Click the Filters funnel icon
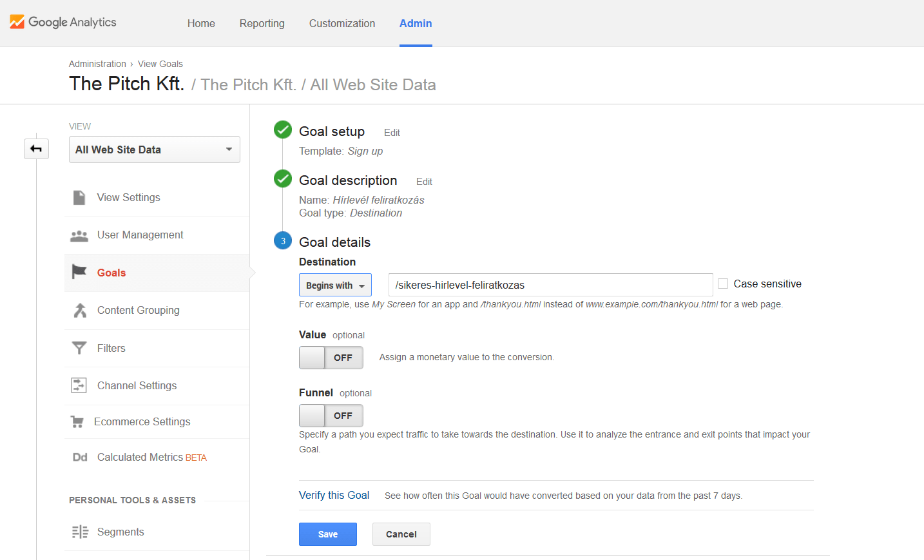The width and height of the screenshot is (924, 560). click(x=79, y=348)
